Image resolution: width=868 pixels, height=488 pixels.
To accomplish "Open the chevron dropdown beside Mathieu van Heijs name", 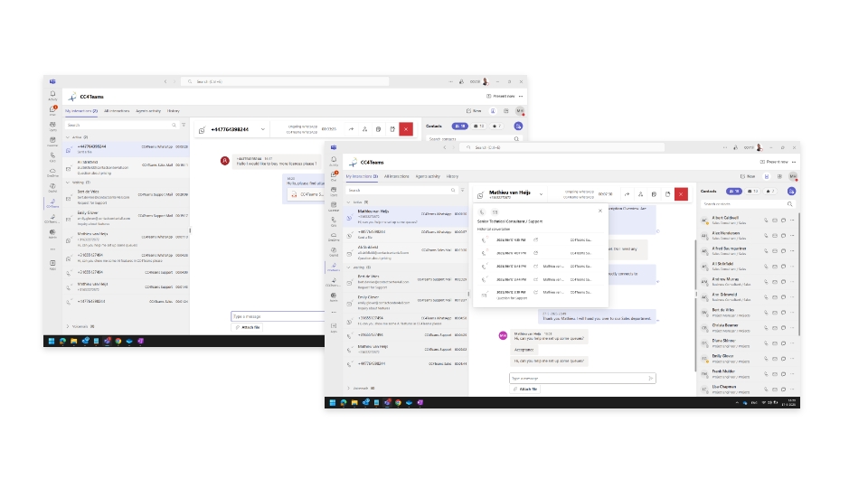I will point(542,194).
